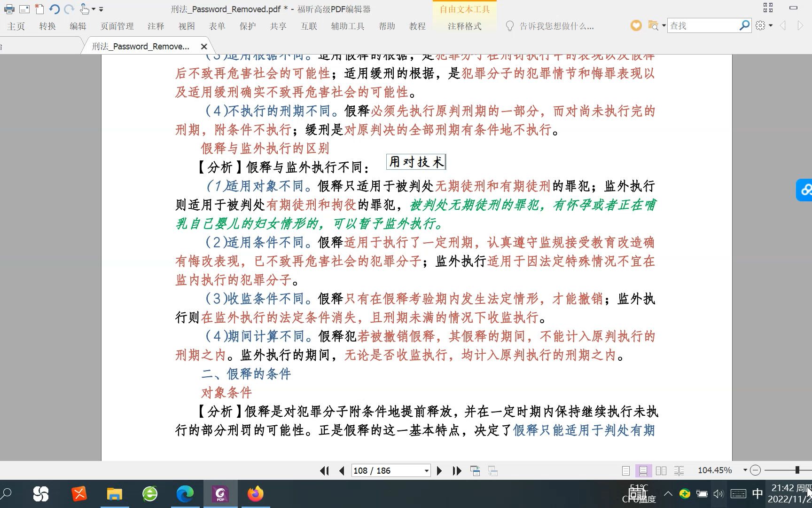Image resolution: width=812 pixels, height=508 pixels.
Task: Open touch mode dropdown arrow
Action: pyautogui.click(x=94, y=9)
